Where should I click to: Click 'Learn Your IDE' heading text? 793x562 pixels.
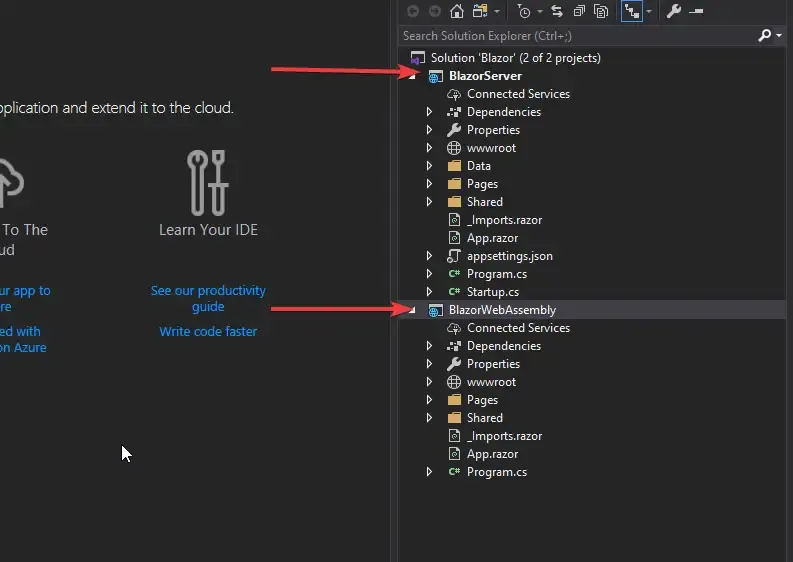click(208, 230)
